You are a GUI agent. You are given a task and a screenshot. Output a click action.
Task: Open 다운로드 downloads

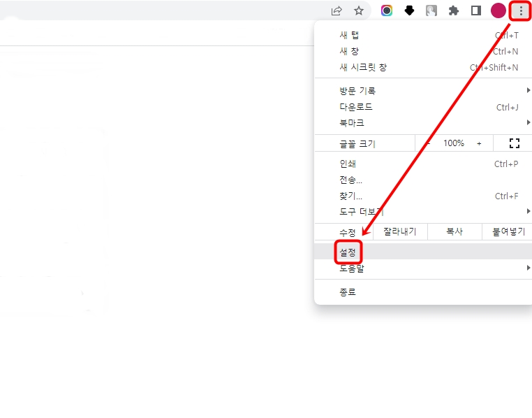(x=423, y=107)
